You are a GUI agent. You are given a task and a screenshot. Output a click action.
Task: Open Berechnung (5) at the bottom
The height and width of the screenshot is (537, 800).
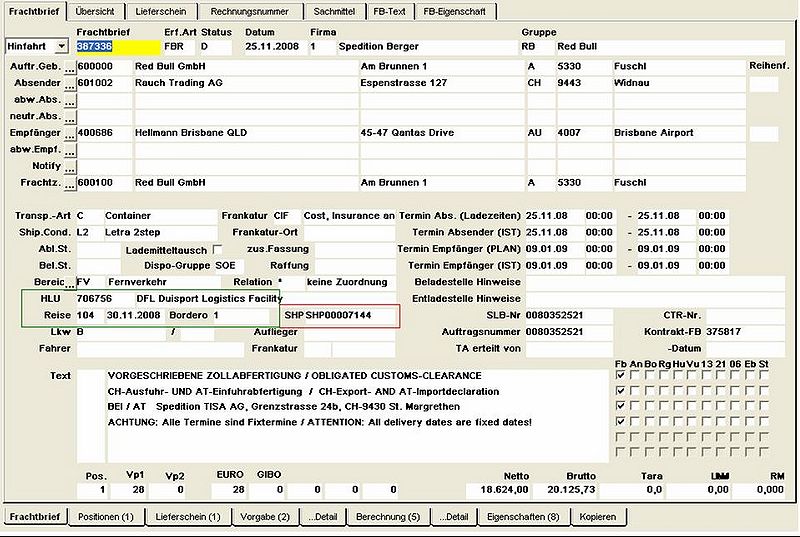[x=388, y=517]
